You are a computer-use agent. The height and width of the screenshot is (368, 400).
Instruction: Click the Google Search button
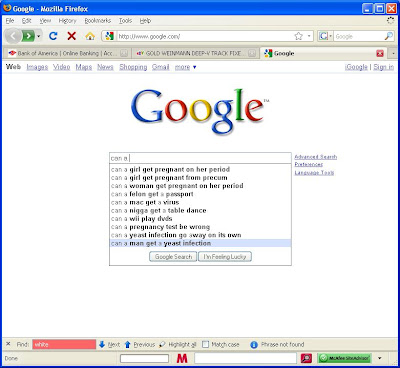[x=173, y=257]
